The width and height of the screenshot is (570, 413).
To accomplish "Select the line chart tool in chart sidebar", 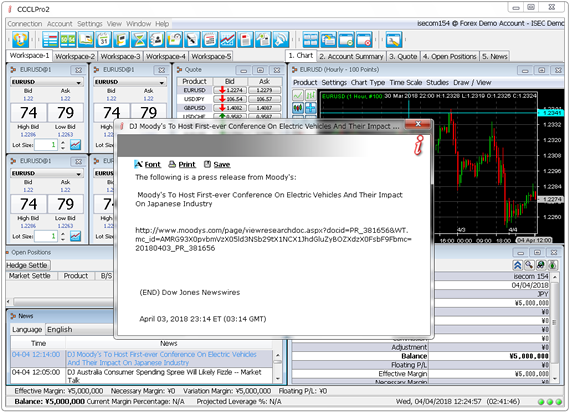I will [x=298, y=95].
